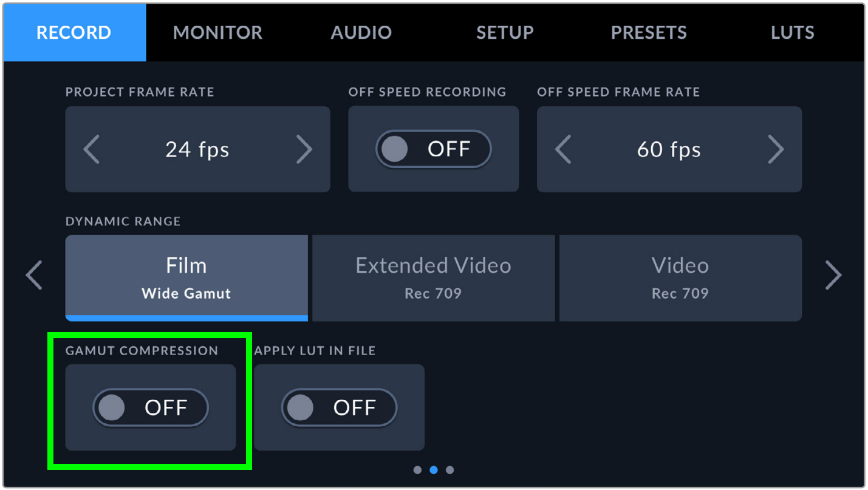Go to next page using right chevron
The image size is (868, 490).
point(833,275)
